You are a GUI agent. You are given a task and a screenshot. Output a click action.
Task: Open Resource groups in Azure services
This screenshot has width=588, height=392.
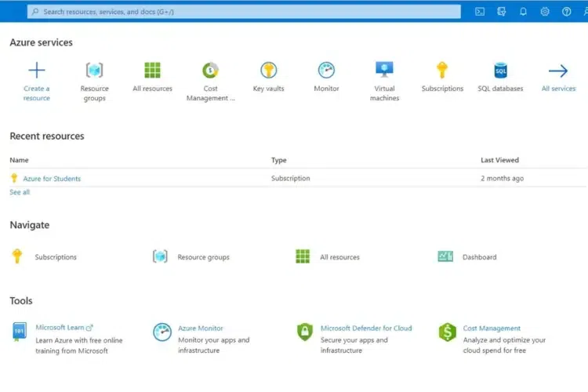tap(94, 82)
